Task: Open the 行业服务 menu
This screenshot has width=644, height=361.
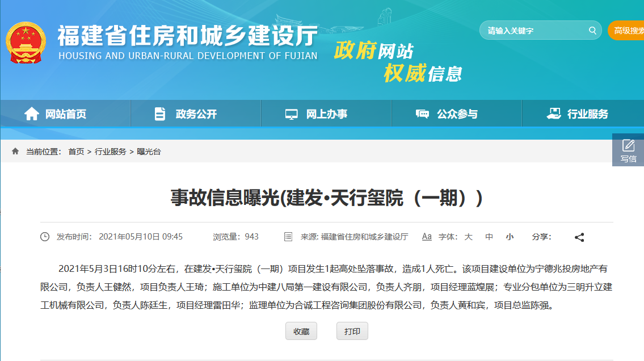Action: (583, 114)
